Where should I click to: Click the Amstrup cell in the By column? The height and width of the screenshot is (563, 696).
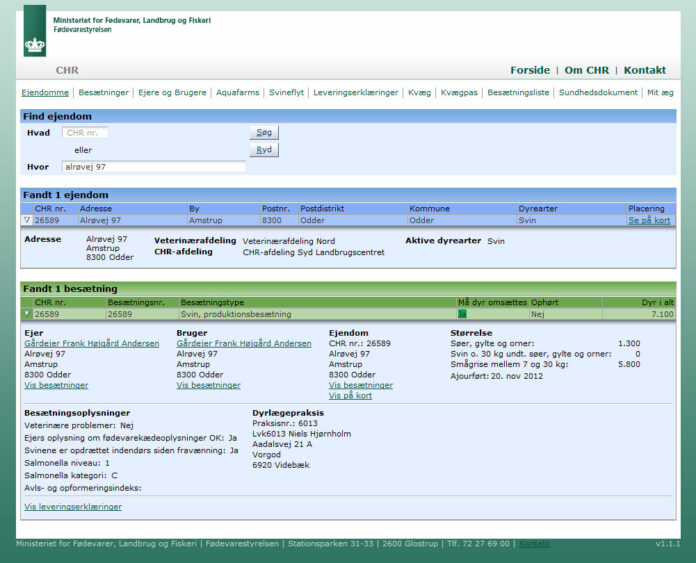click(206, 220)
